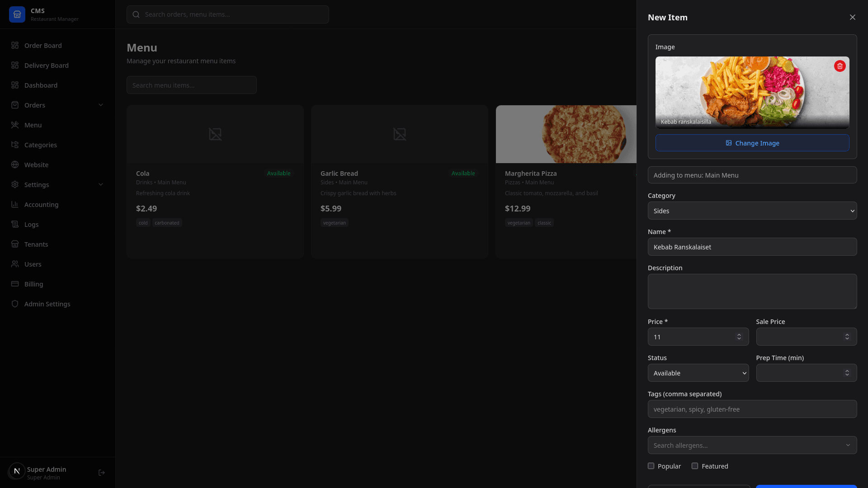The width and height of the screenshot is (868, 488).
Task: Open the Margherita Pizza item card image
Action: [x=566, y=134]
